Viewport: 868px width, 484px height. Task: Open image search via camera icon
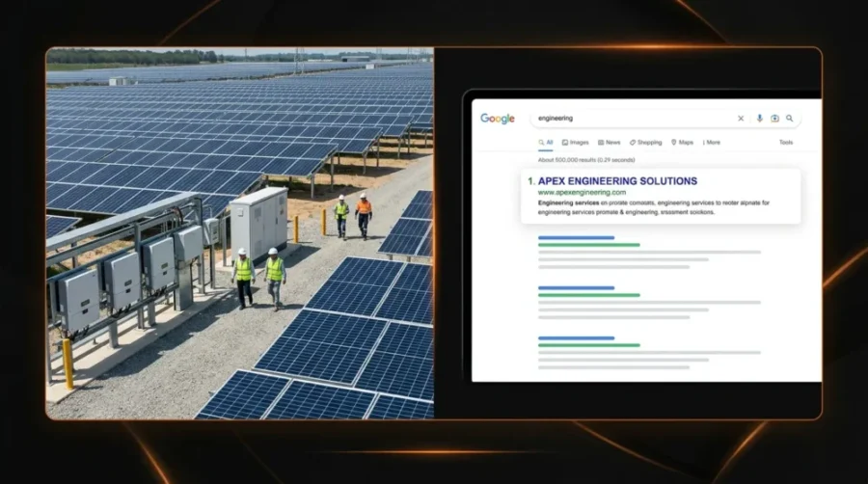pyautogui.click(x=775, y=119)
